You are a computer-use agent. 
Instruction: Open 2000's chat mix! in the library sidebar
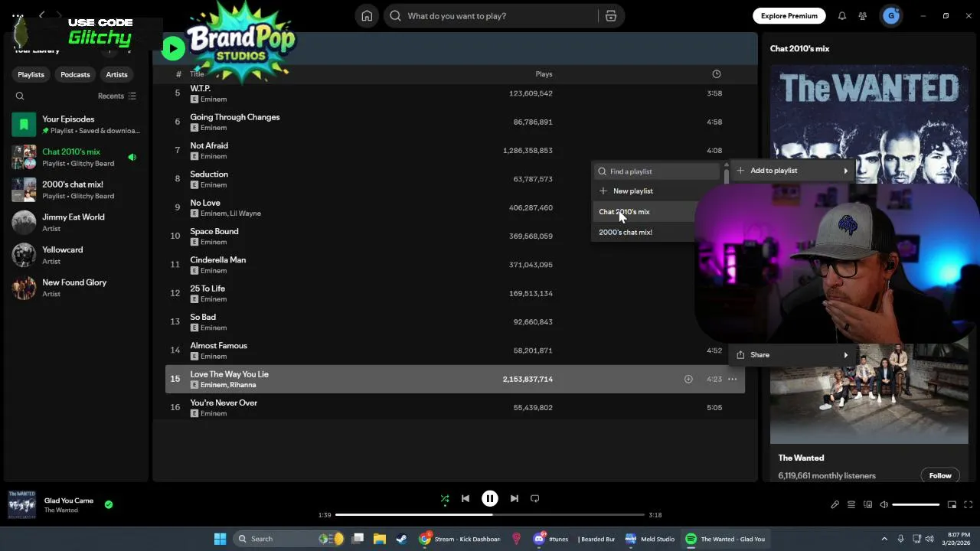tap(77, 190)
